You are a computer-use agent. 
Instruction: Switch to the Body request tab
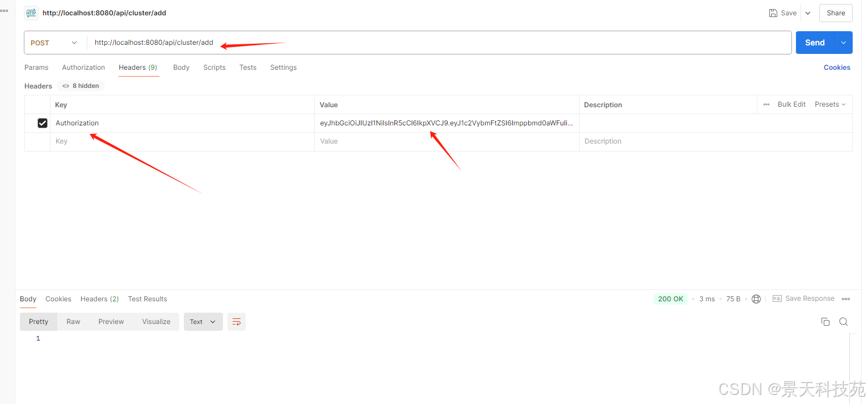[181, 68]
